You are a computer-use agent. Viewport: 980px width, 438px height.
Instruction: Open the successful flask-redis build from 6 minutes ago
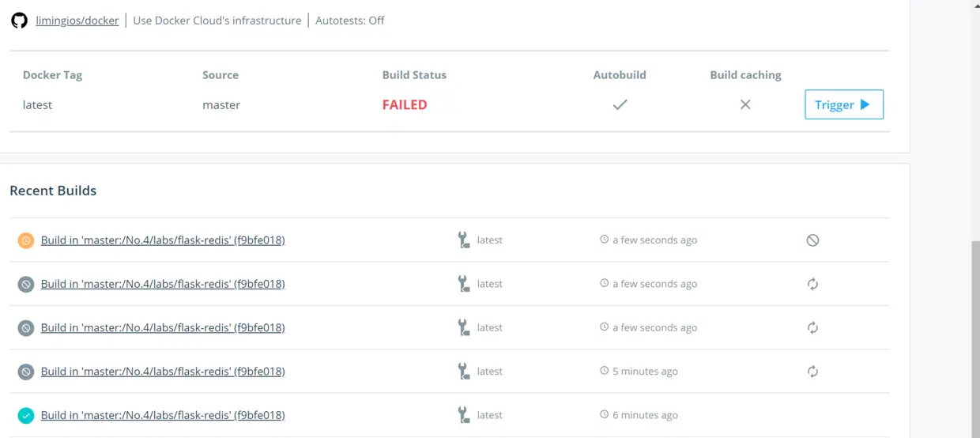[163, 415]
